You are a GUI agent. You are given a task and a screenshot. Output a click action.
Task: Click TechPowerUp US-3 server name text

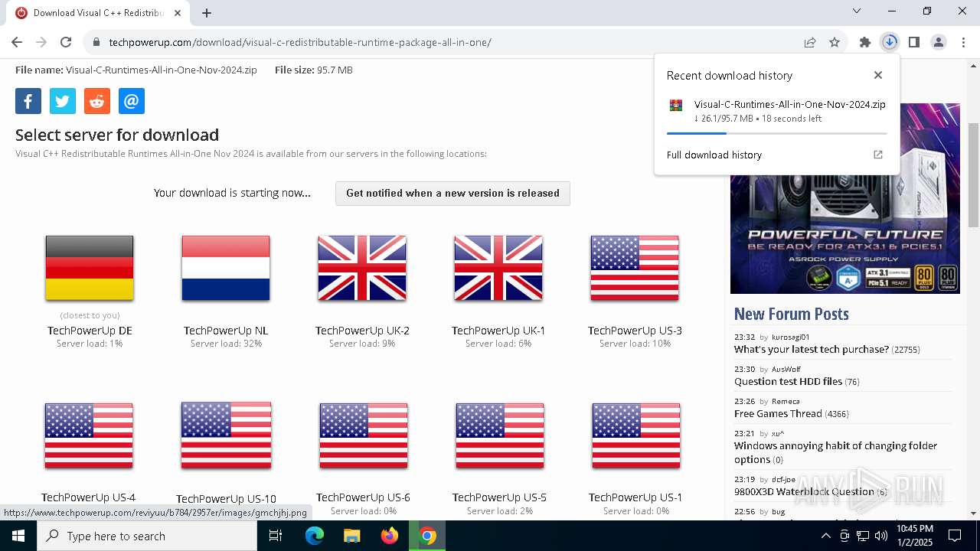(x=635, y=331)
